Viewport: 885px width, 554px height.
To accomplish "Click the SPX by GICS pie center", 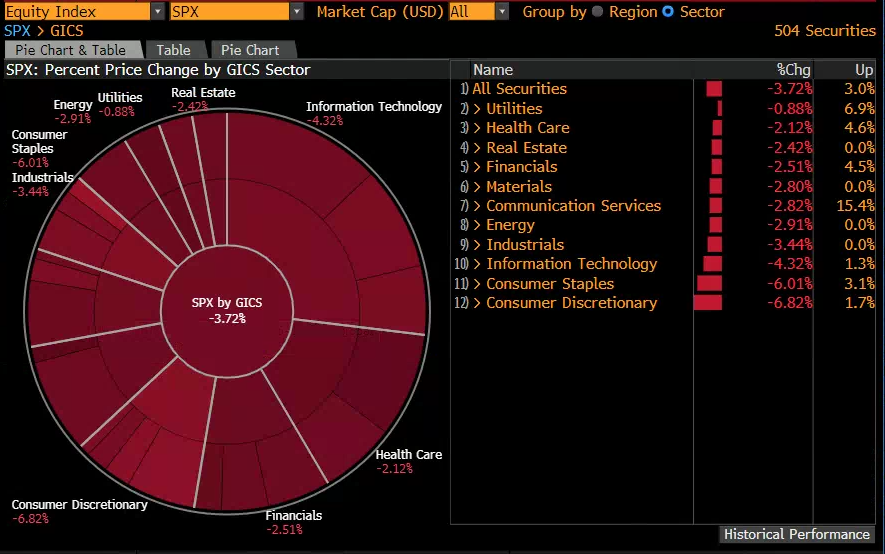I will tap(227, 310).
